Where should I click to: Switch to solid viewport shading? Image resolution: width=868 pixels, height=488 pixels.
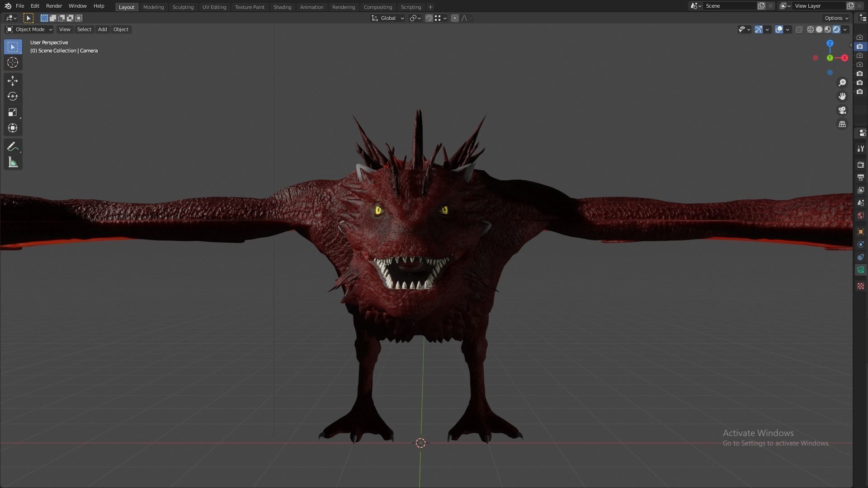[819, 29]
